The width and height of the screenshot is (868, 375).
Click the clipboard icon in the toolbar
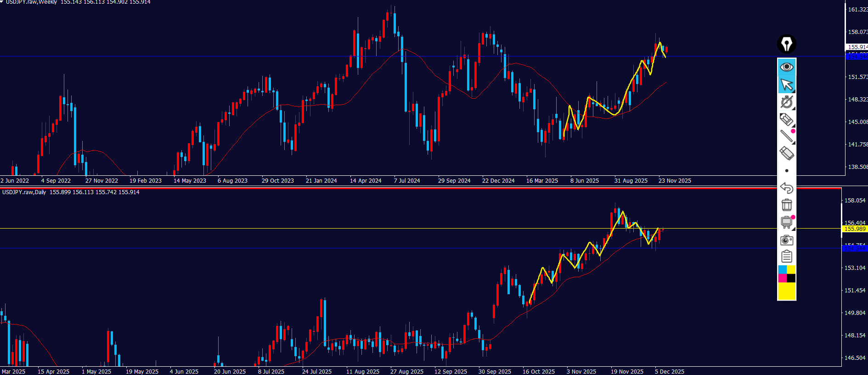(x=786, y=257)
